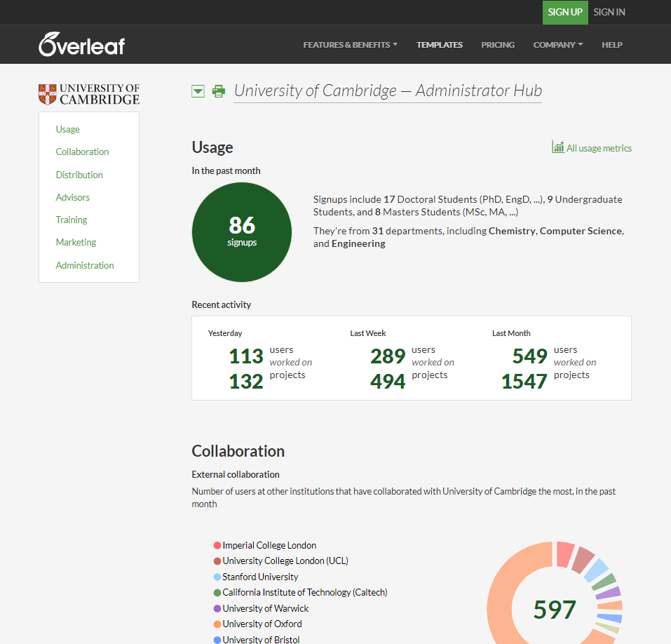Screen dimensions: 671x644
Task: Expand the Features & Benefits menu
Action: pyautogui.click(x=350, y=45)
